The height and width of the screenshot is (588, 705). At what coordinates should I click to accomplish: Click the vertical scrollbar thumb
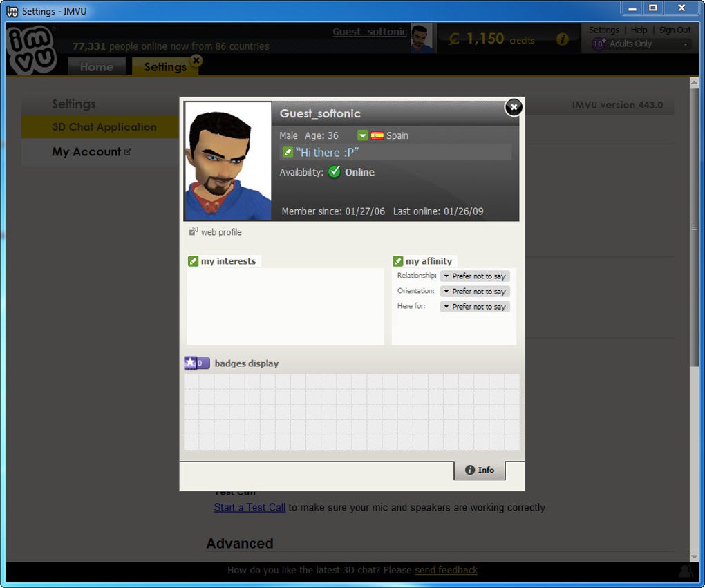(694, 227)
